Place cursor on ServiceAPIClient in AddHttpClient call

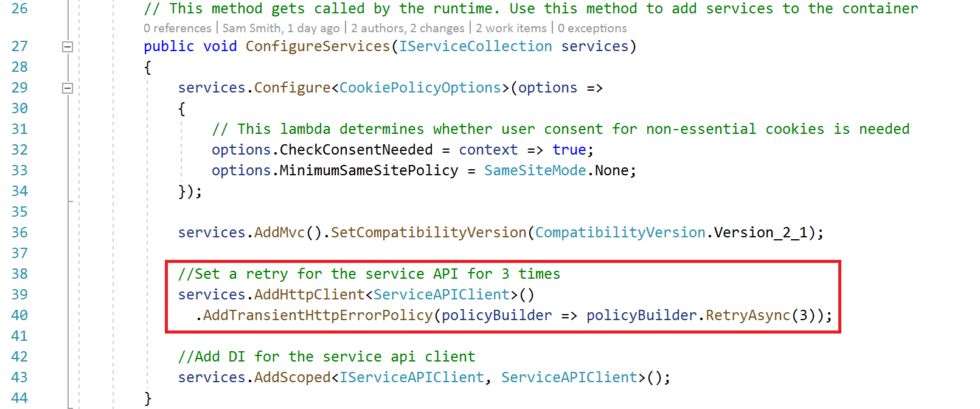[x=442, y=295]
